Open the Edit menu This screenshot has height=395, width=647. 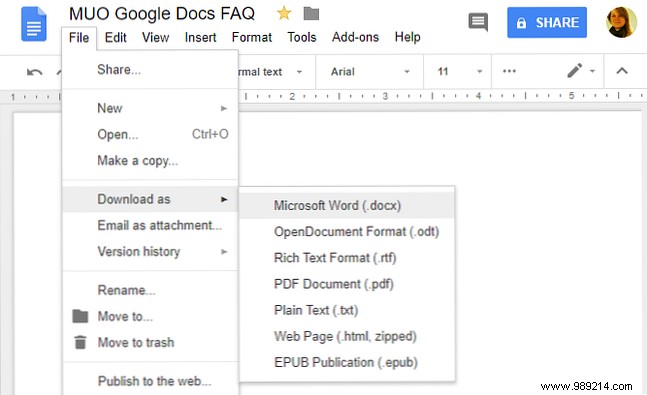[116, 38]
